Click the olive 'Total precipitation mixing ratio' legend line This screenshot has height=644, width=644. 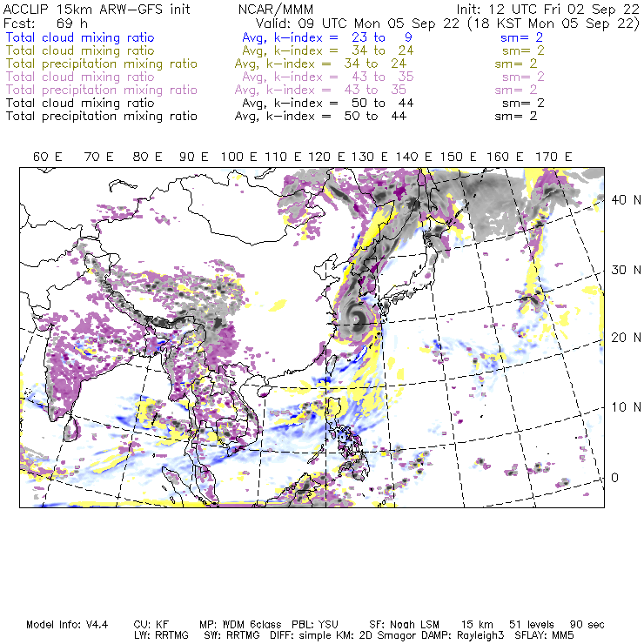(x=102, y=64)
